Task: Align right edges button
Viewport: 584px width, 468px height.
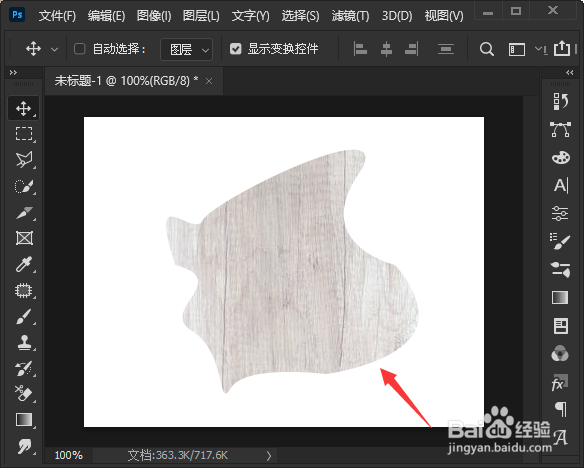Action: (x=412, y=49)
